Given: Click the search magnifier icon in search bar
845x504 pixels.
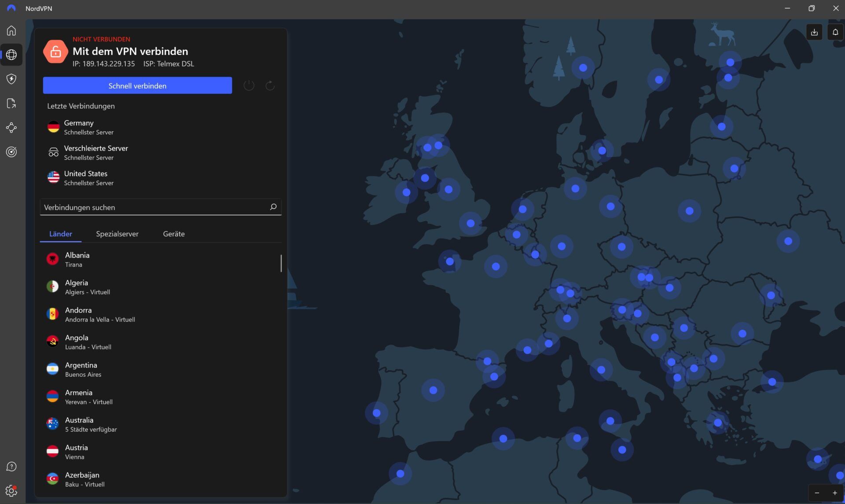Looking at the screenshot, I should (272, 207).
